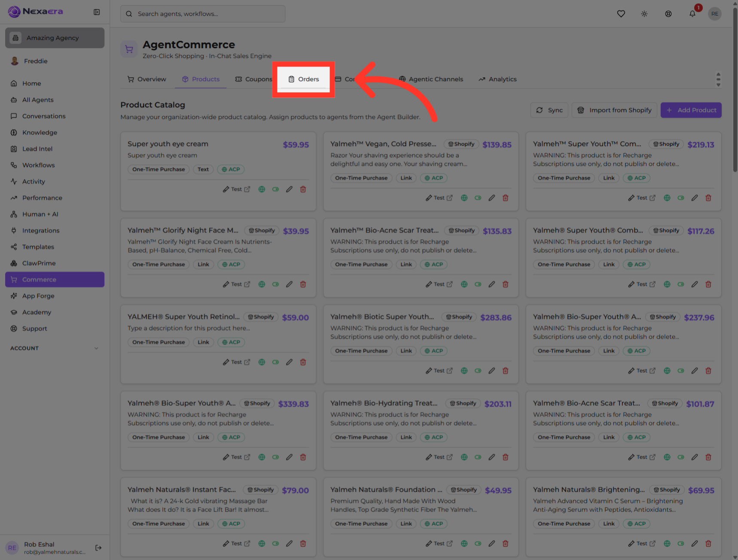738x560 pixels.
Task: Open the favorites heart icon
Action: [621, 14]
